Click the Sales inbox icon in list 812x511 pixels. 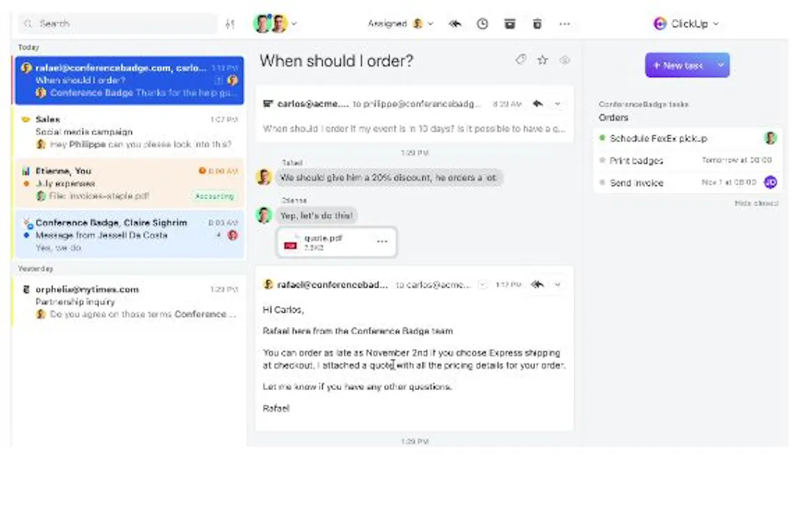[26, 119]
